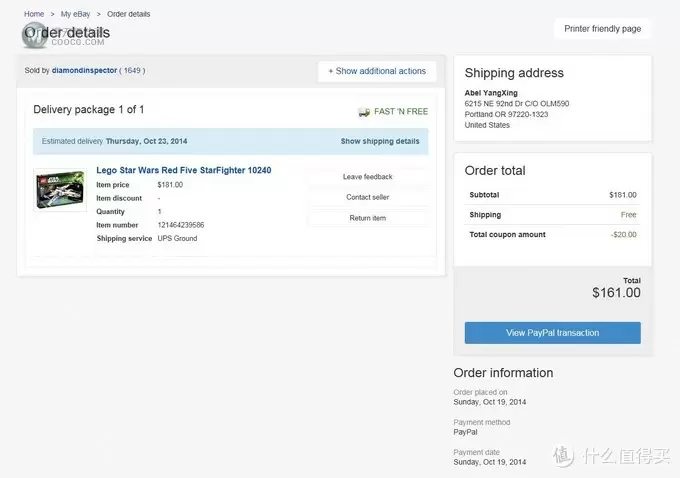Image resolution: width=680 pixels, height=478 pixels.
Task: Click the Lego X-wing product thumbnail
Action: (x=60, y=190)
